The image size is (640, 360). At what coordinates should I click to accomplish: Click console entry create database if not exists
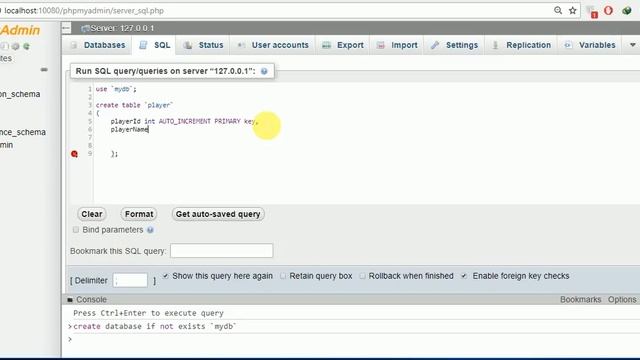pyautogui.click(x=154, y=327)
